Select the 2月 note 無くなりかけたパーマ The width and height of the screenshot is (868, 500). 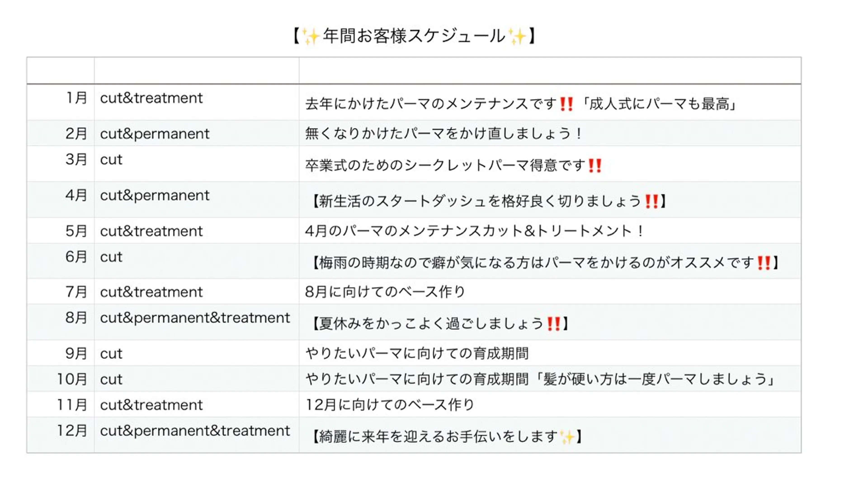443,134
